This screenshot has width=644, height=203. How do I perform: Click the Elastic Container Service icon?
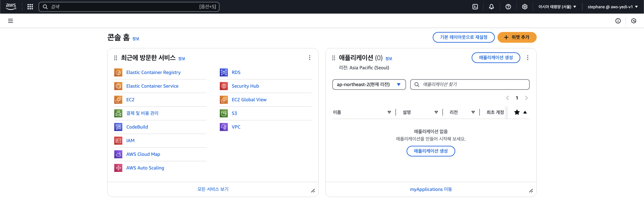pyautogui.click(x=118, y=86)
